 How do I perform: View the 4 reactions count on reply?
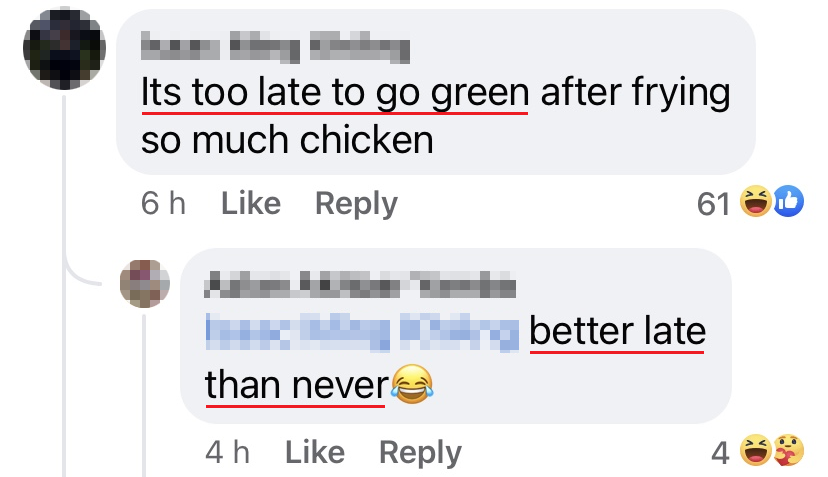click(x=720, y=453)
